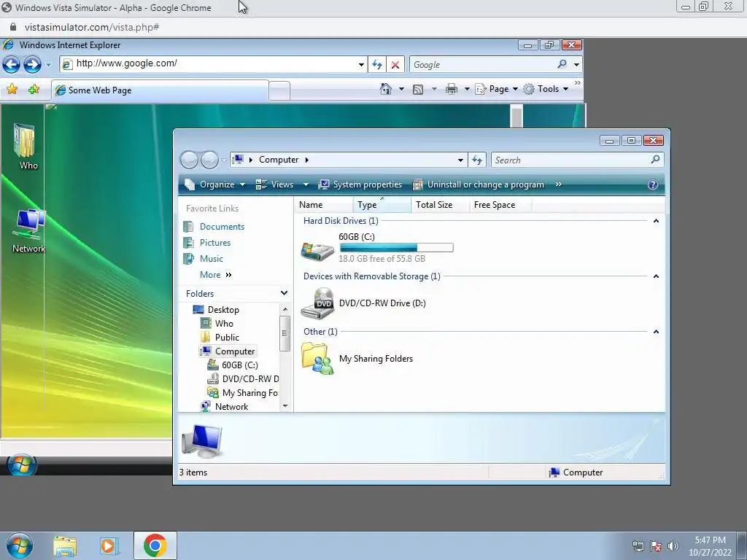Viewport: 747px width, 560px height.
Task: Go back in Internet Explorer
Action: pyautogui.click(x=12, y=64)
